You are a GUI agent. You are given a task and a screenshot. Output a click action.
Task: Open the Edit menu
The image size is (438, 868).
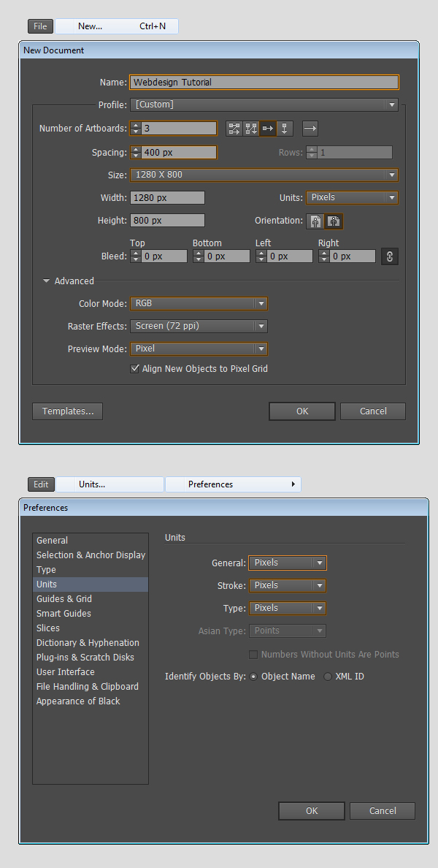(41, 484)
